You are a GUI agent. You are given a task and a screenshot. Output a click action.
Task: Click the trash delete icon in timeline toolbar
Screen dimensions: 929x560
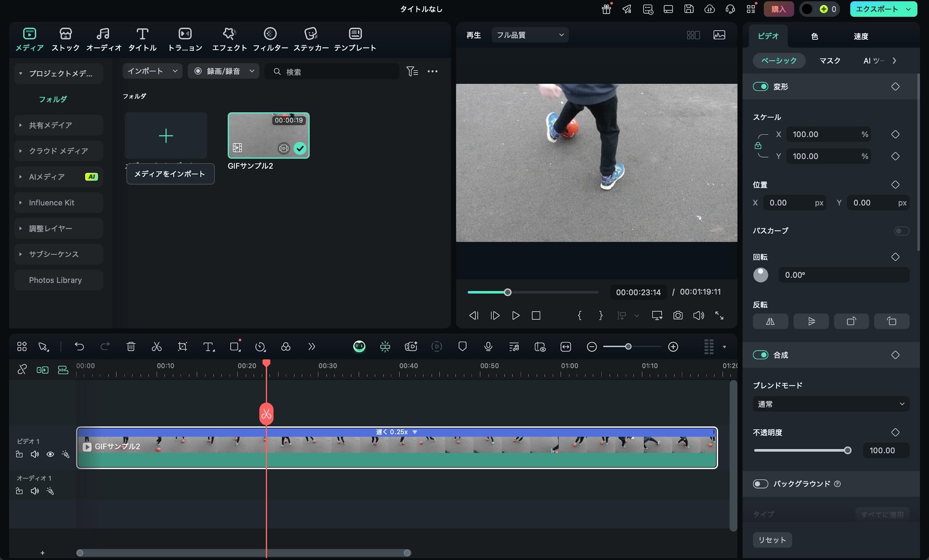(x=131, y=346)
